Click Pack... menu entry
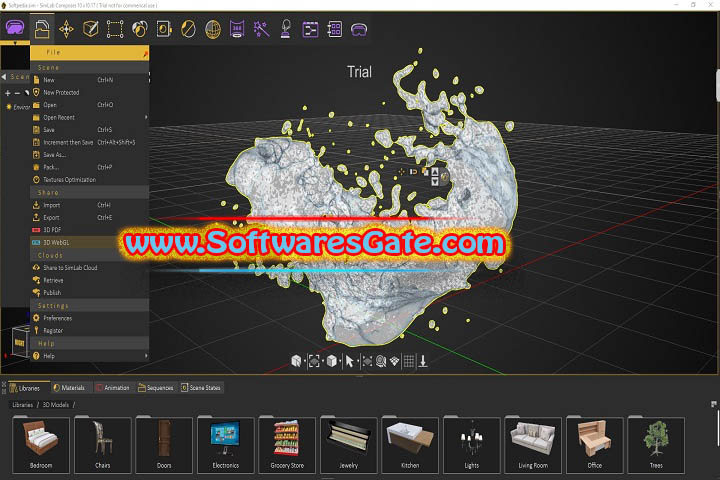720x480 pixels. [90, 167]
